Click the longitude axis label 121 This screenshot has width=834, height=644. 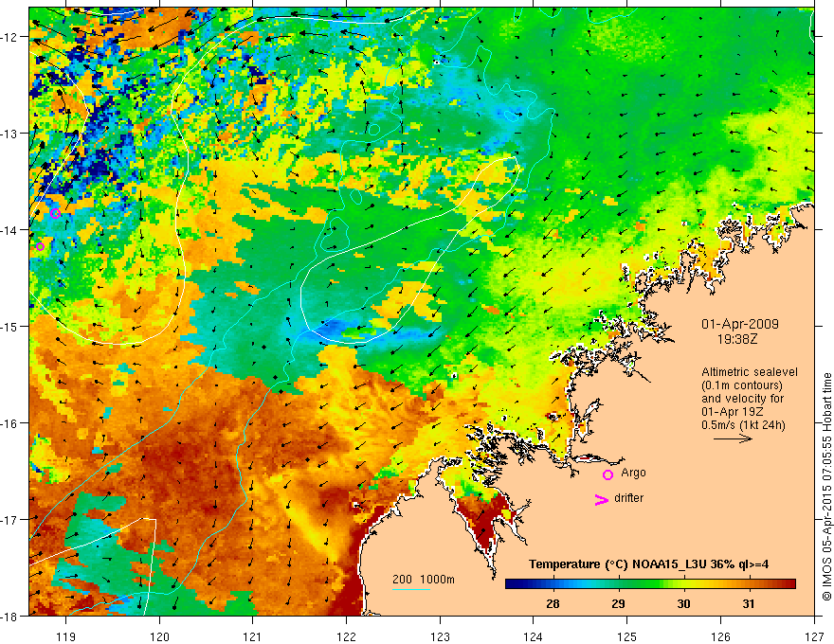click(x=253, y=636)
